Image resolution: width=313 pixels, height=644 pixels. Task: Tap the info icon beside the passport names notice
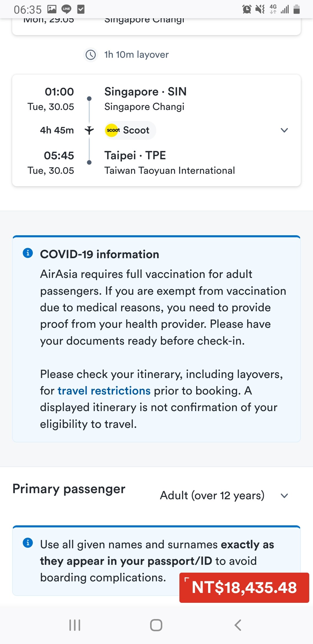[28, 542]
